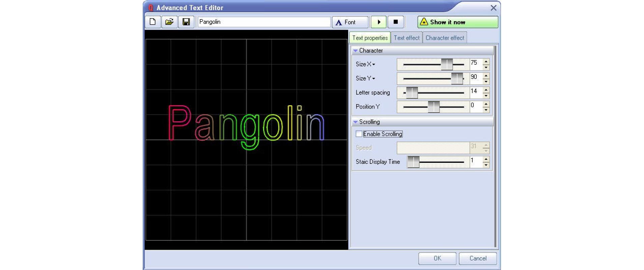The height and width of the screenshot is (270, 644).
Task: Save the text with floppy icon
Action: tap(186, 22)
